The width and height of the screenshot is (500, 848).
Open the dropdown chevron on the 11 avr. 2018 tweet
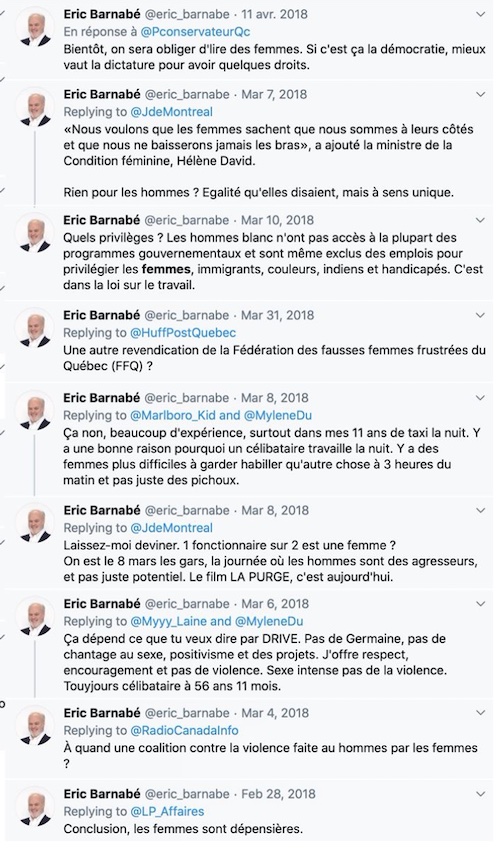click(480, 14)
